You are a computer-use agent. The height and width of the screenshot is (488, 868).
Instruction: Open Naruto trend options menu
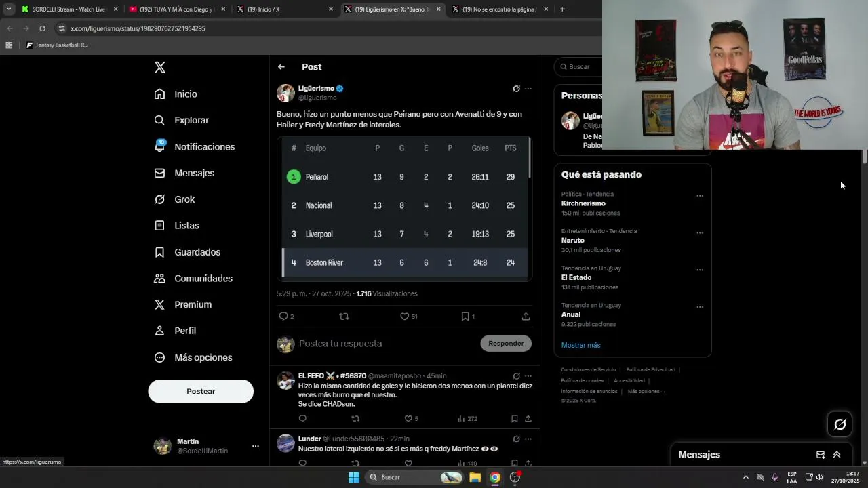click(x=700, y=233)
